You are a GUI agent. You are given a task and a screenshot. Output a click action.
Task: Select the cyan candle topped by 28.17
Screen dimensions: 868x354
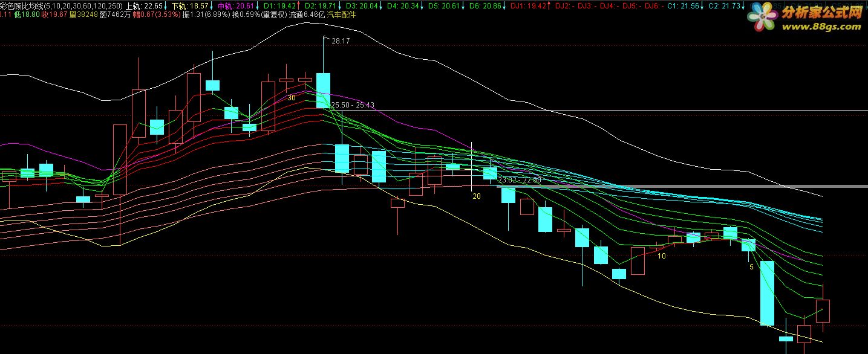click(324, 90)
